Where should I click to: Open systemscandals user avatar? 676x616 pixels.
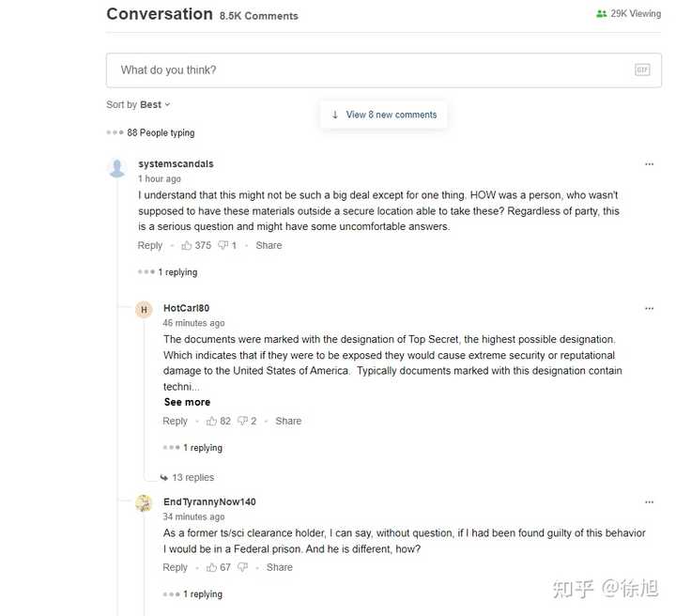116,168
